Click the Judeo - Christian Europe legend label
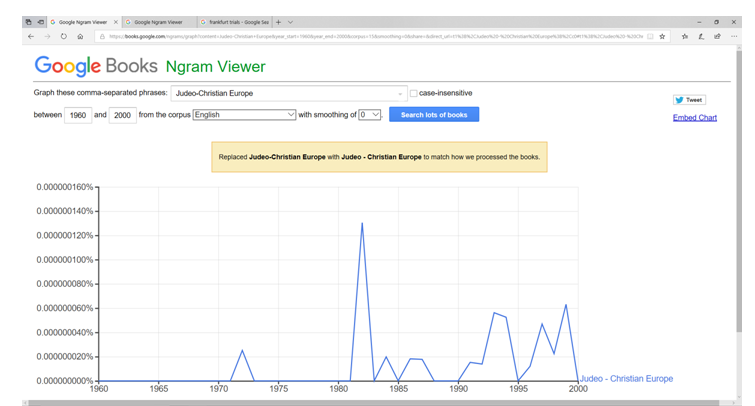755x406 pixels. [x=626, y=379]
